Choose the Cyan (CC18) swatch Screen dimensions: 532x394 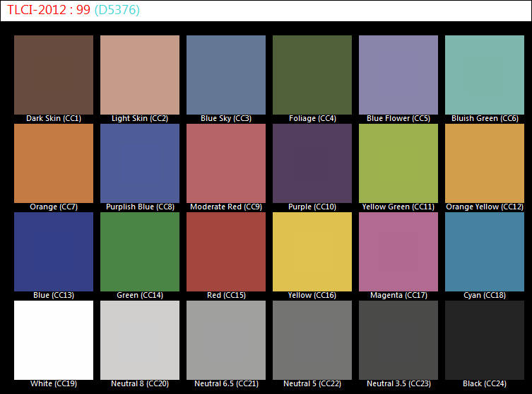pyautogui.click(x=485, y=252)
